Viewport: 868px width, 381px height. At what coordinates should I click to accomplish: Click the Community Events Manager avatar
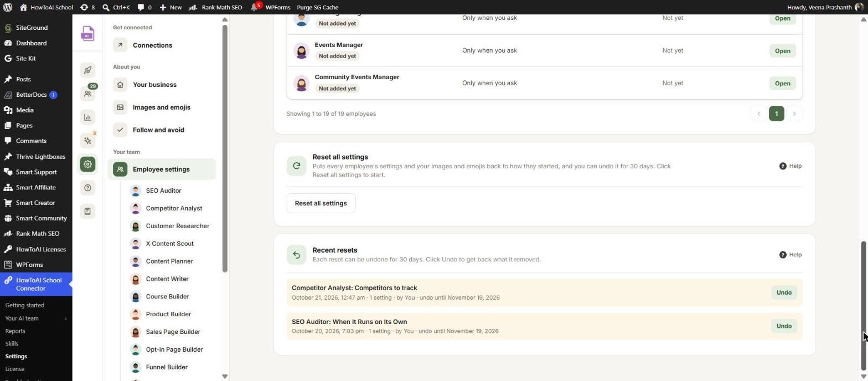301,83
